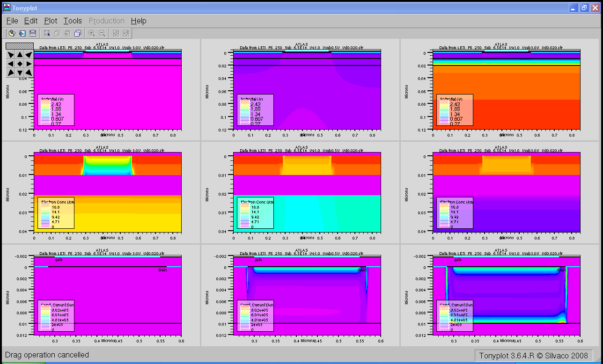603x364 pixels.
Task: Select the Vsub0.5V potential plot
Action: coord(307,89)
